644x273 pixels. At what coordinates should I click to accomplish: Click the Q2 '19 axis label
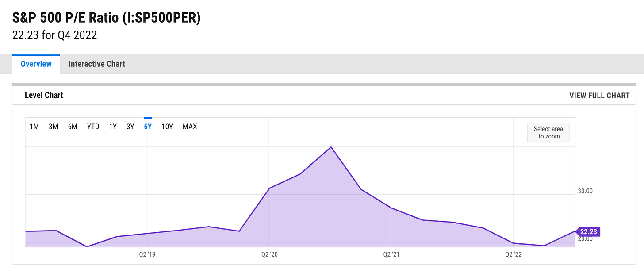click(x=147, y=254)
